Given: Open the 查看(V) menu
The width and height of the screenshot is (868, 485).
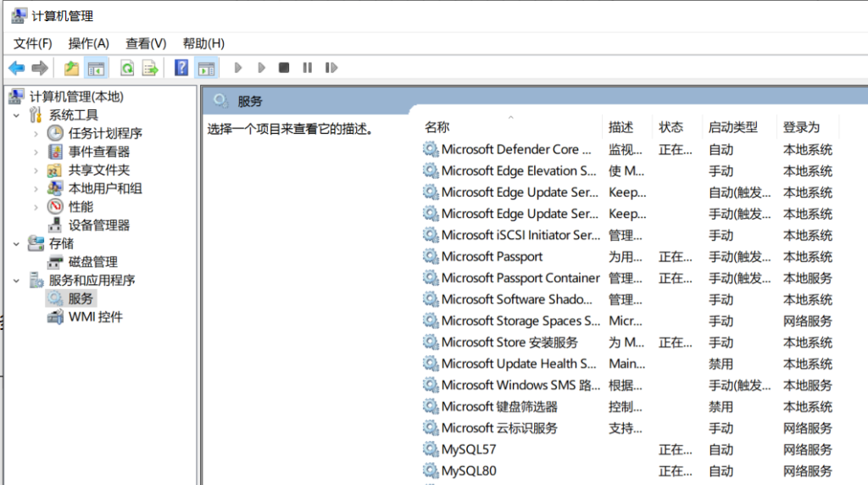Looking at the screenshot, I should [x=146, y=43].
